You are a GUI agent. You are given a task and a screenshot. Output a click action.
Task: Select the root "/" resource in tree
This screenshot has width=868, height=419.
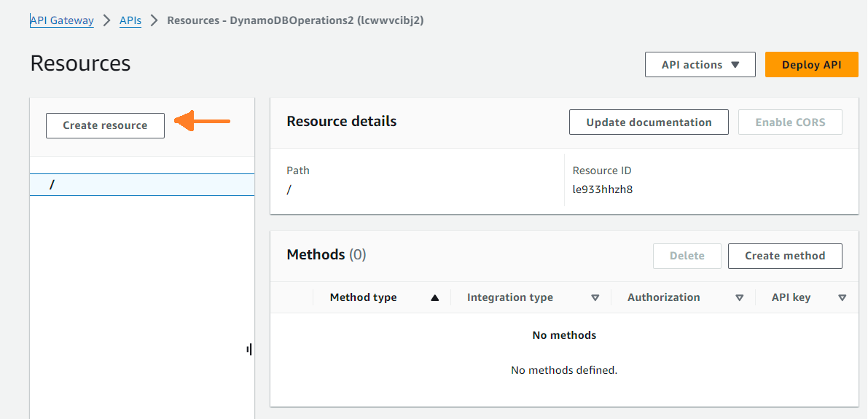pyautogui.click(x=52, y=185)
